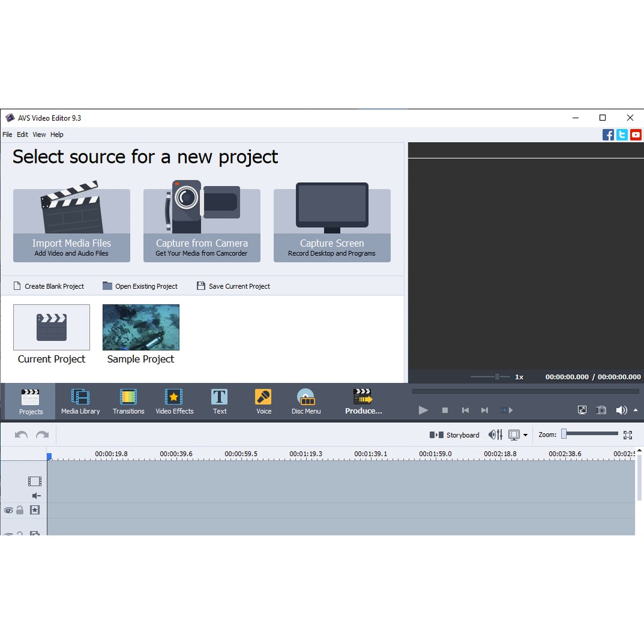This screenshot has width=644, height=644.
Task: Open the Media Library panel
Action: click(80, 401)
